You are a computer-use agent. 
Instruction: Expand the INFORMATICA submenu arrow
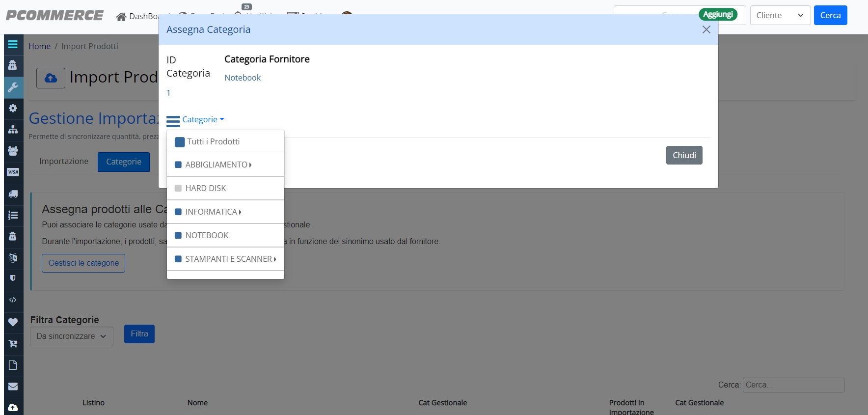240,212
